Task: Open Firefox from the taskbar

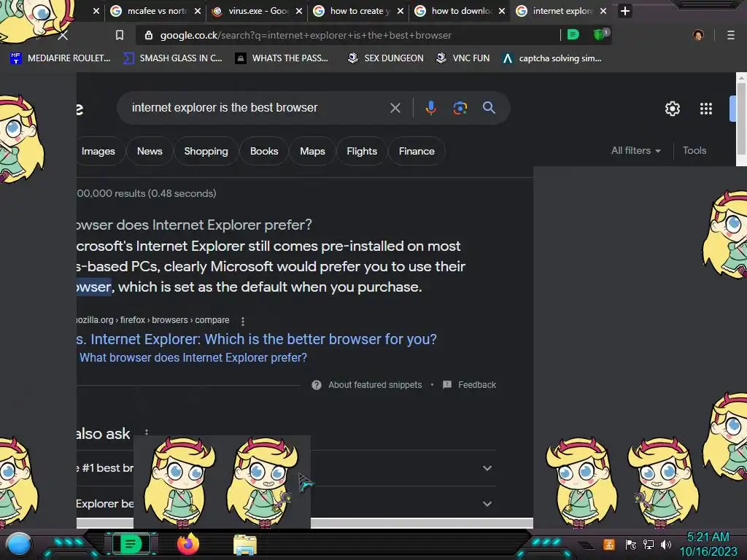Action: pos(187,544)
